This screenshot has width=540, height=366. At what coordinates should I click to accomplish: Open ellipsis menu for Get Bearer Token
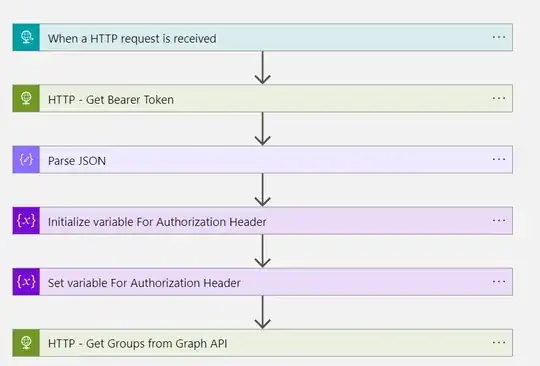pyautogui.click(x=499, y=98)
